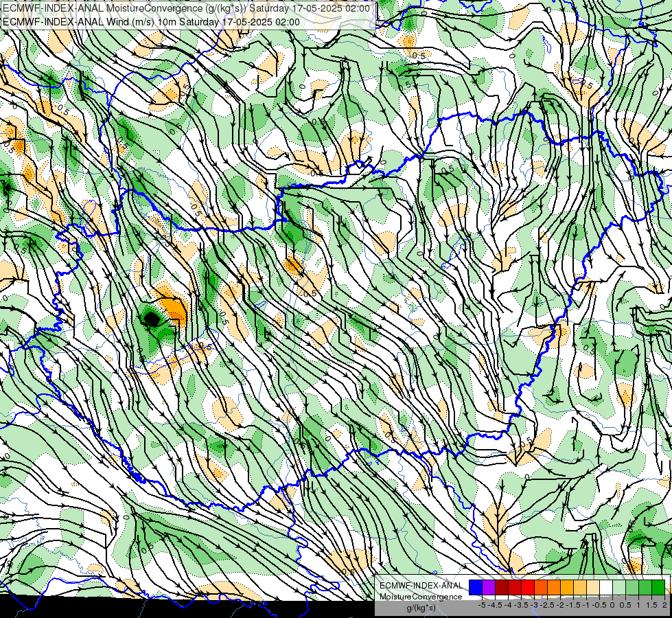Click the -3.5 tick value on legend
The image size is (672, 618).
click(x=521, y=605)
